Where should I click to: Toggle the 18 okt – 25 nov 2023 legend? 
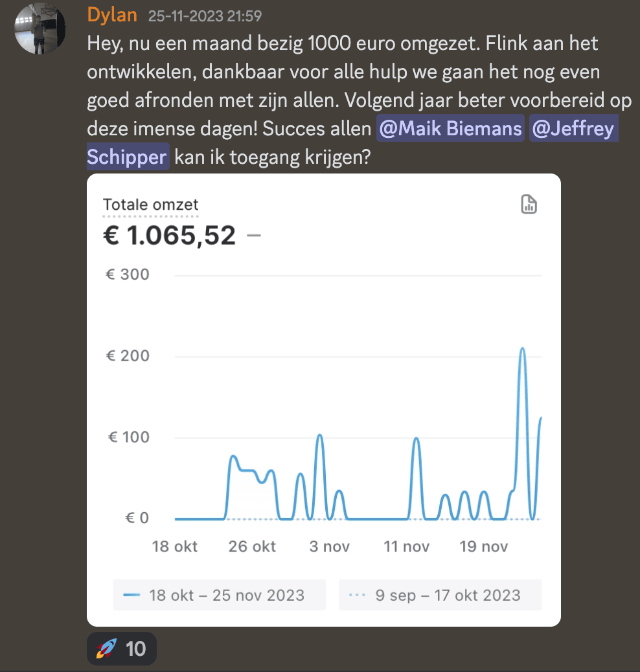tap(219, 595)
